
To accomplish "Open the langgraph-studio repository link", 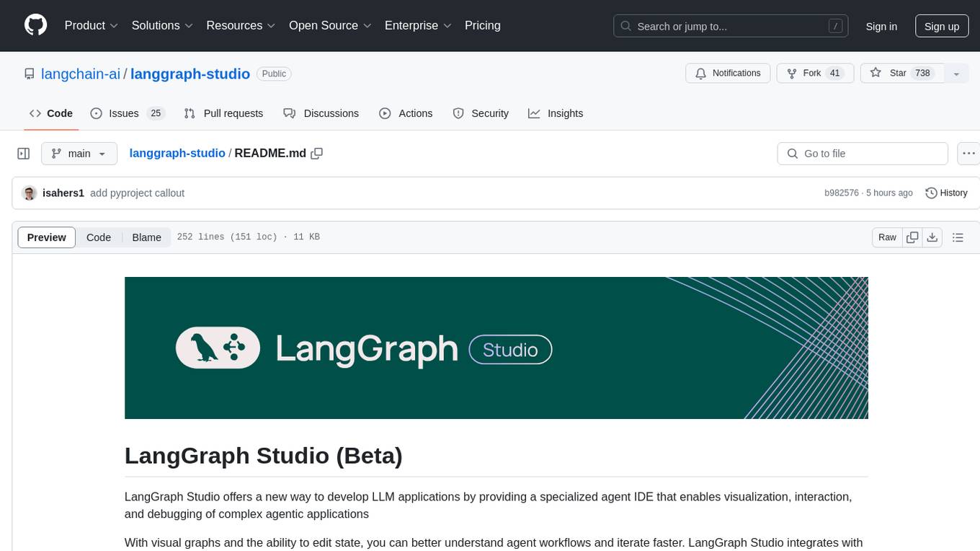I will 190,74.
